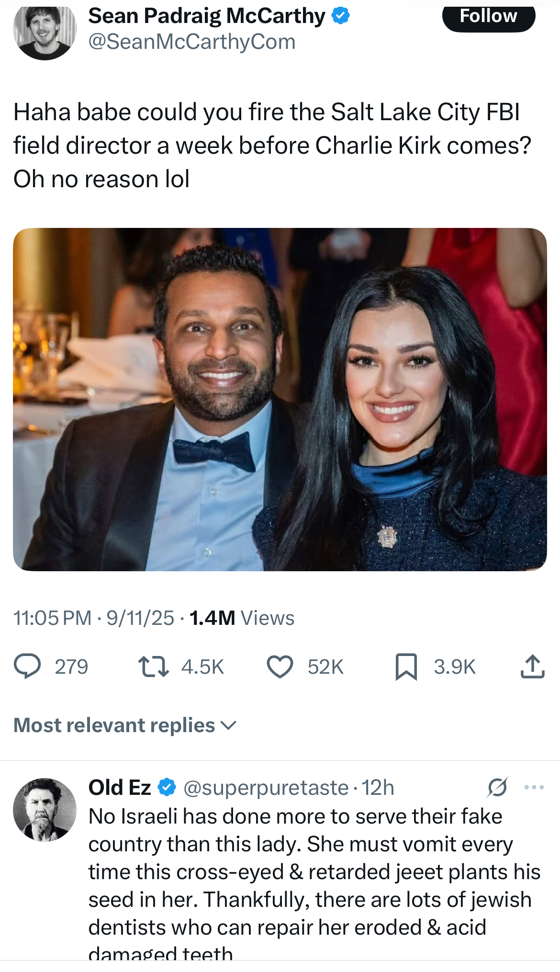Like the post with heart icon
The image size is (560, 972).
point(280,667)
